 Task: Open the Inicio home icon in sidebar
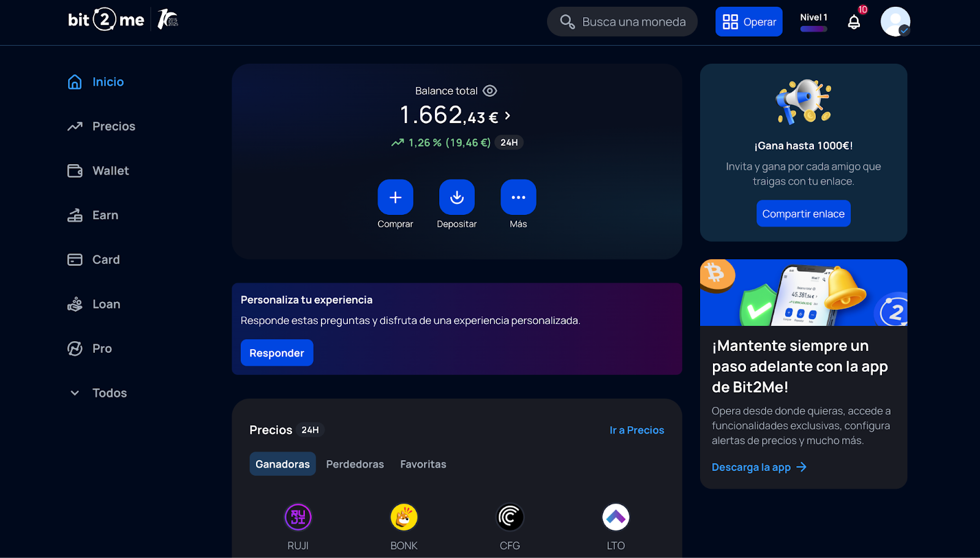pos(75,82)
